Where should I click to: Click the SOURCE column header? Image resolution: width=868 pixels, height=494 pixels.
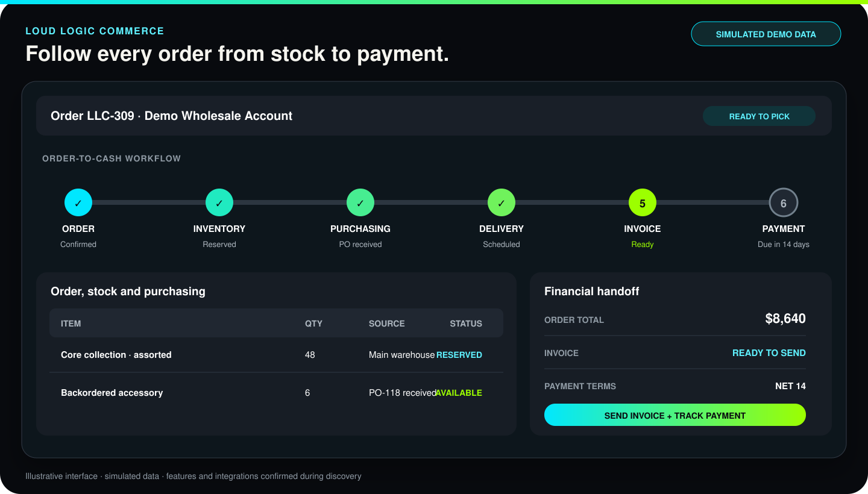click(x=387, y=324)
